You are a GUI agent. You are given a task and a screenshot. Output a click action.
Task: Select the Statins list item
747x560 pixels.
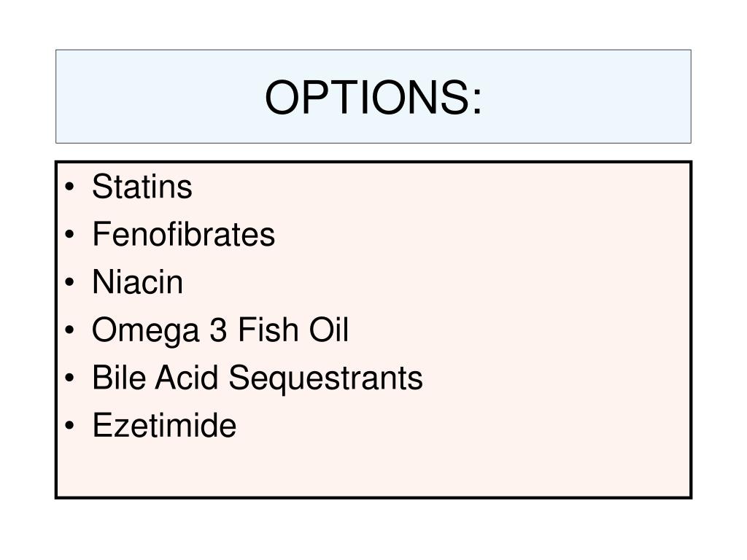(142, 187)
